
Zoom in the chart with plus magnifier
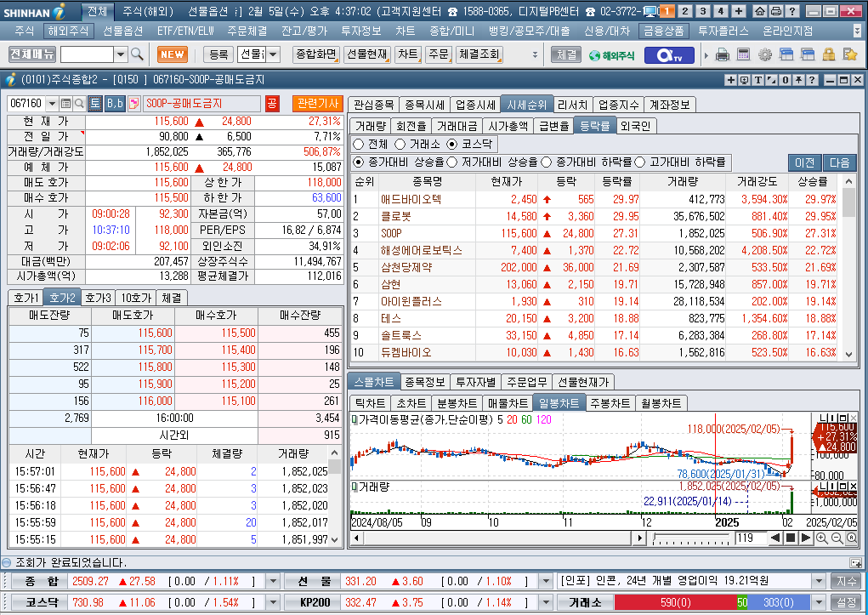tap(821, 538)
